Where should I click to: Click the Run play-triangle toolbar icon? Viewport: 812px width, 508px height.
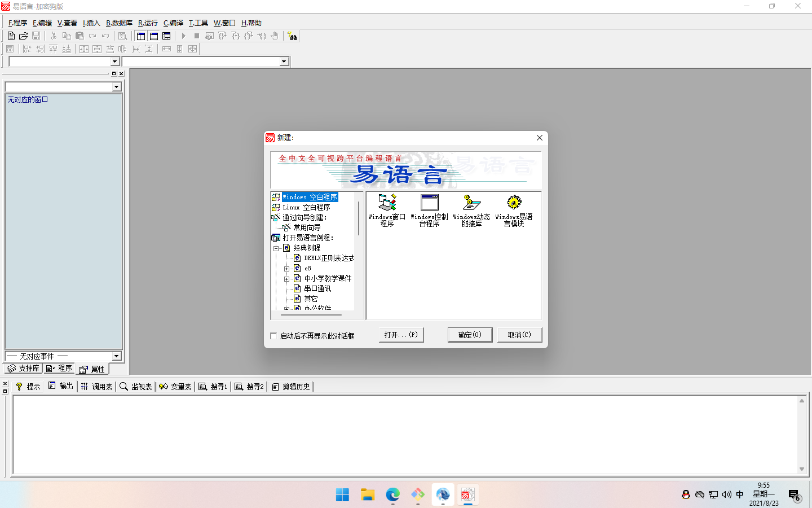click(x=183, y=36)
